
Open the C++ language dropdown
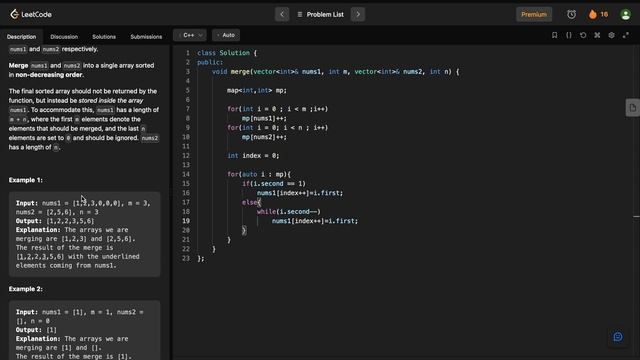pyautogui.click(x=190, y=35)
